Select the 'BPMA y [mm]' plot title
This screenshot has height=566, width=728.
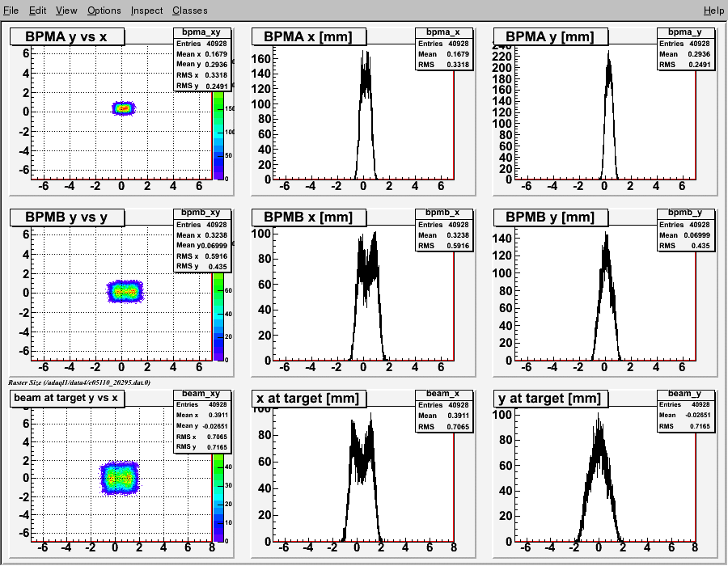point(551,36)
